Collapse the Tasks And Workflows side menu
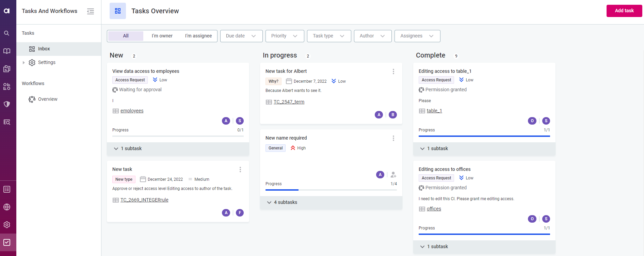The height and width of the screenshot is (256, 644). [91, 11]
